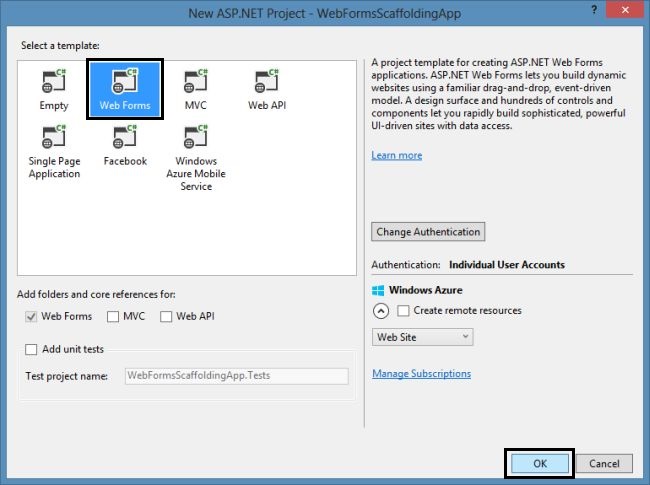The width and height of the screenshot is (650, 485).
Task: Pick the Single Page Application template
Action: point(54,152)
